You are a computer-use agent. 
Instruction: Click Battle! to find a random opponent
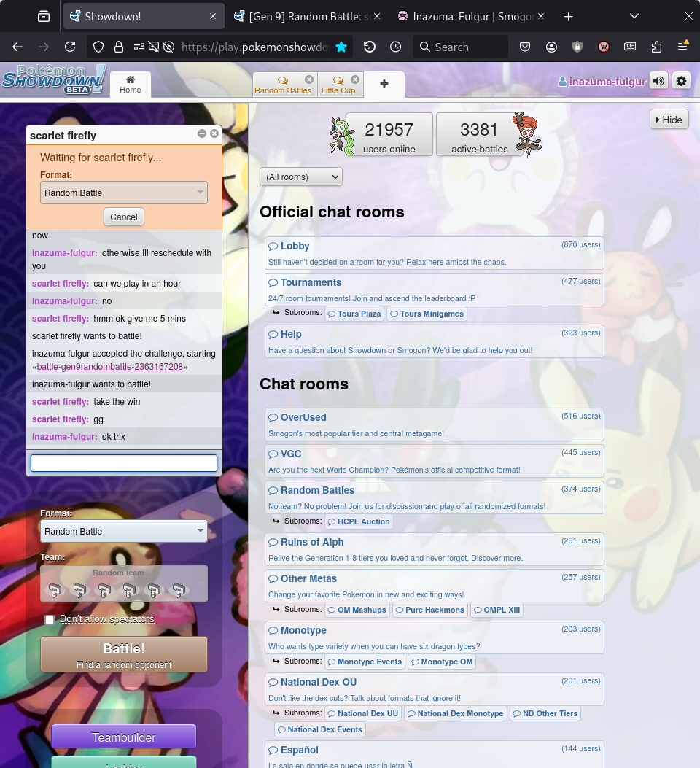(124, 655)
